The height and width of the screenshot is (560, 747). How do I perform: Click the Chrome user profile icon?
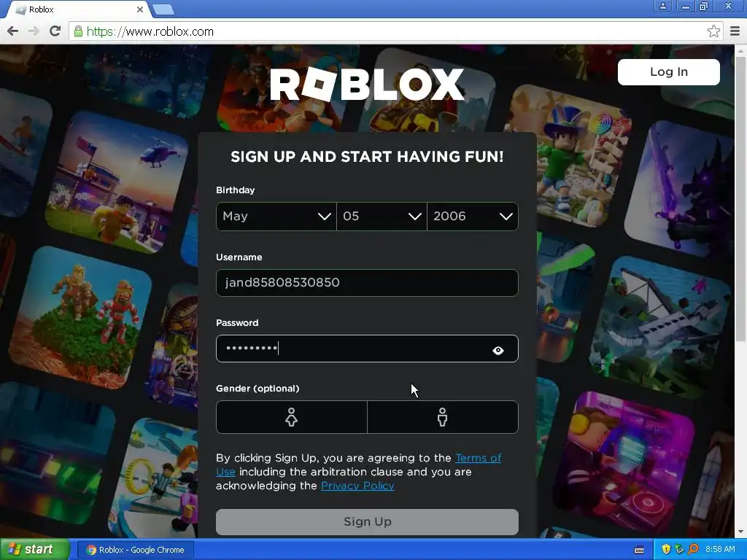pos(662,6)
